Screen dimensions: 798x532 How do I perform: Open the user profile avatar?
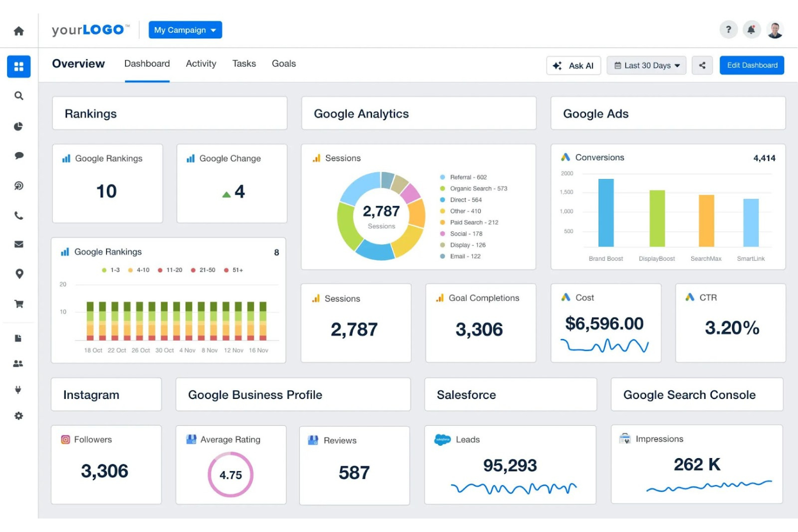[x=775, y=30]
